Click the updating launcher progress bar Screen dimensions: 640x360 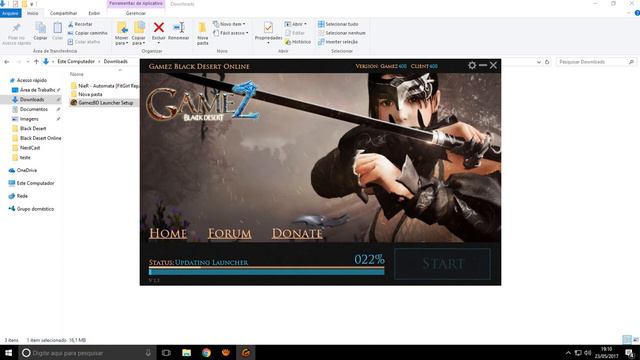[267, 271]
